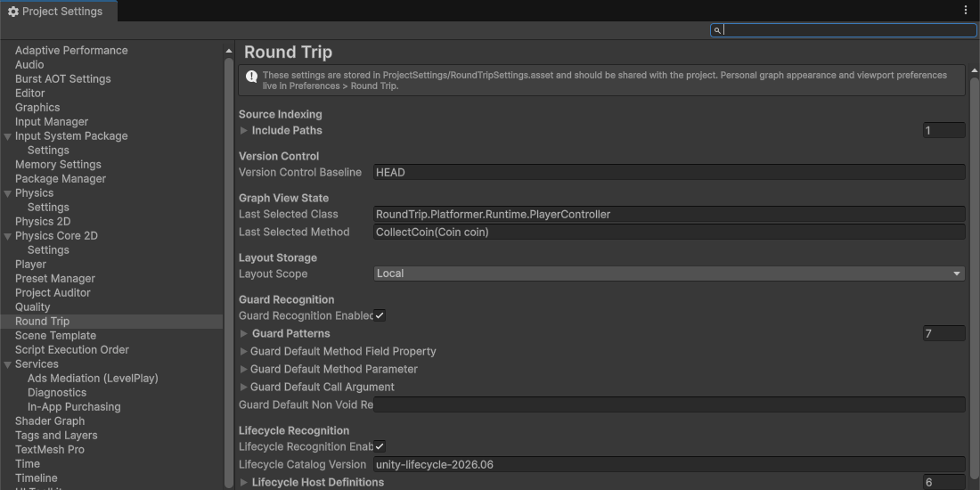Open Settings under Physics
This screenshot has height=490, width=980.
coord(48,207)
